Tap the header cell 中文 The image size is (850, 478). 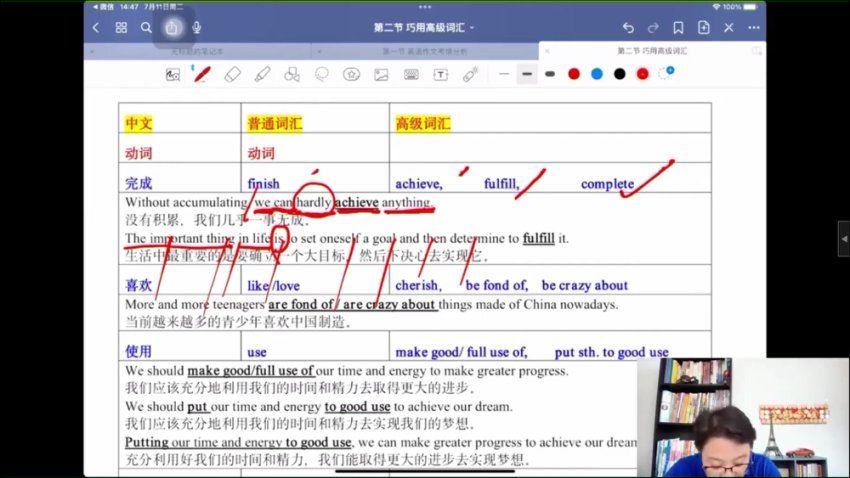coord(139,124)
